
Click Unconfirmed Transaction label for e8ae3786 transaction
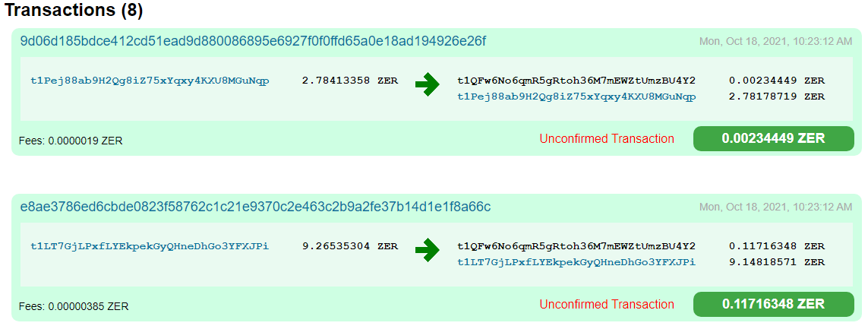[607, 304]
